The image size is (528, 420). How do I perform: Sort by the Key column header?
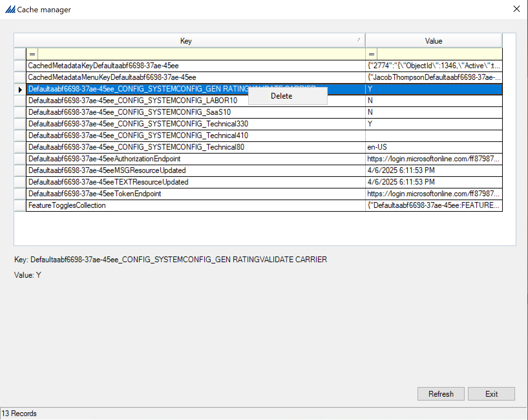[186, 41]
